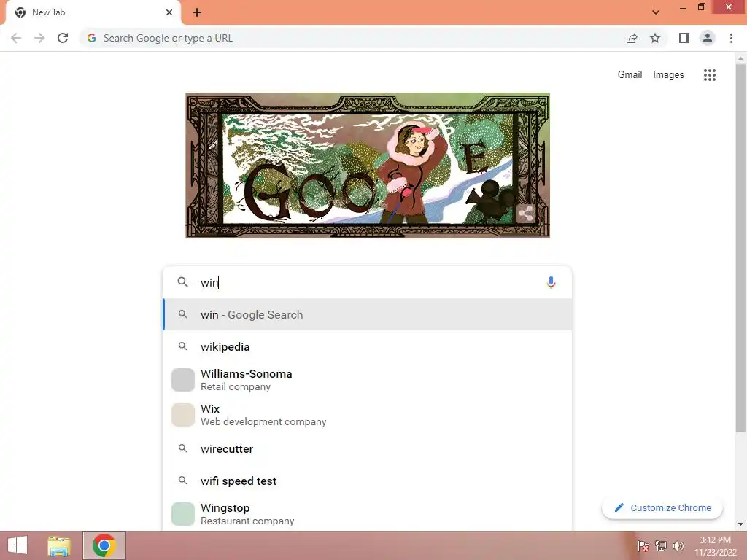Click the Doodle share icon
Viewport: 747px width, 560px height.
(525, 214)
